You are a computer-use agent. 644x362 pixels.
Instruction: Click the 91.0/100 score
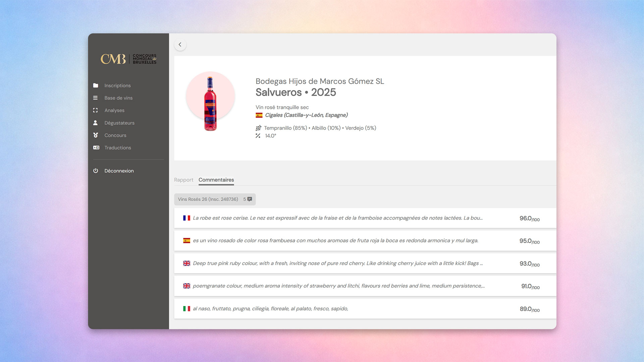530,286
